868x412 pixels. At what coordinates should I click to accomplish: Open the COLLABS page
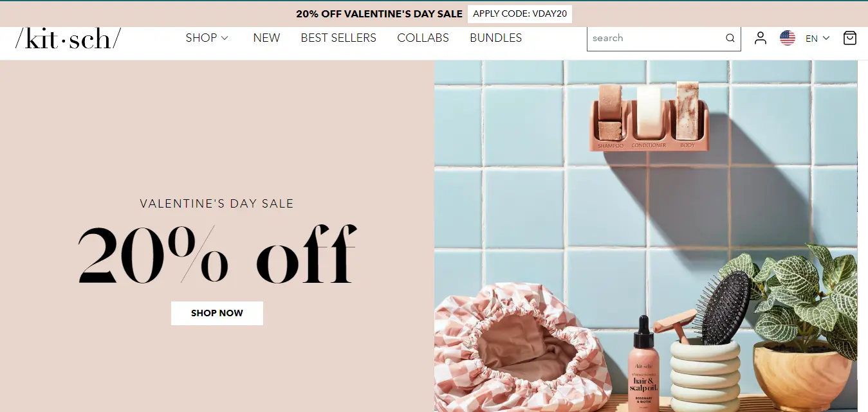click(x=423, y=38)
